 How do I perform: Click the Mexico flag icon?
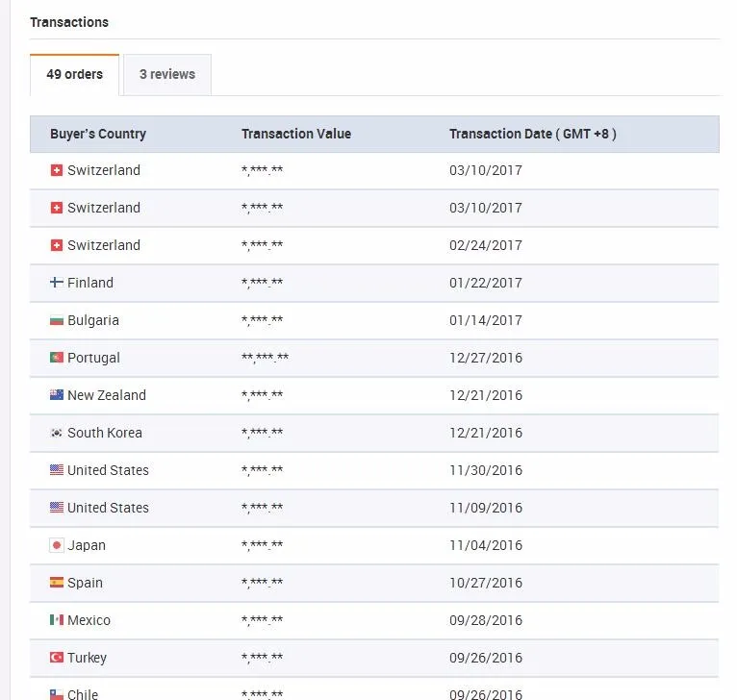57,620
